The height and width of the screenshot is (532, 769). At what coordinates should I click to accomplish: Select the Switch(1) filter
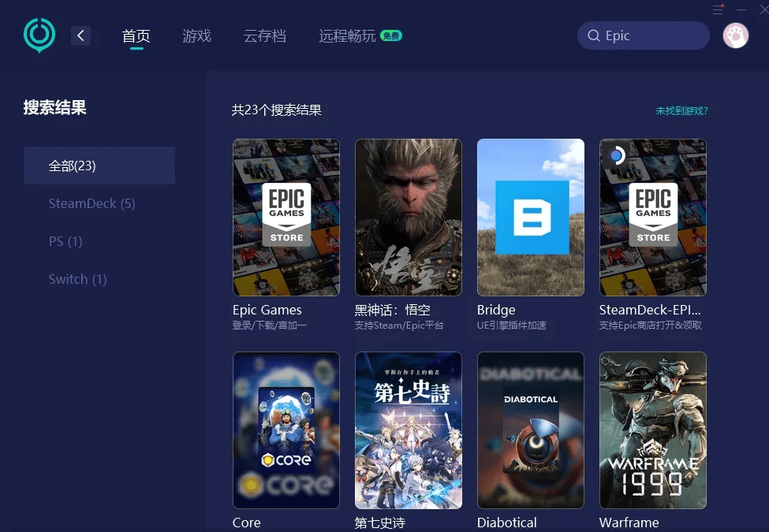click(77, 279)
